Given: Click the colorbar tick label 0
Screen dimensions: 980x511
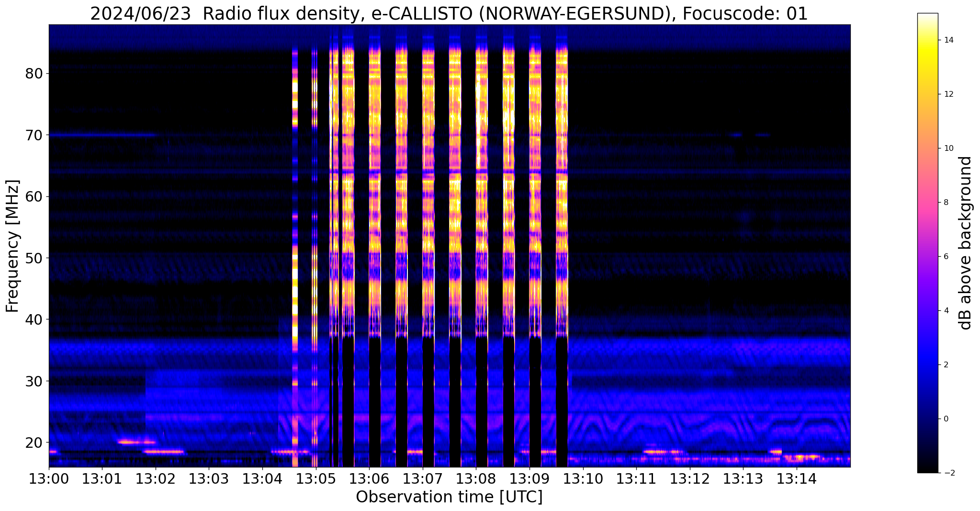Looking at the screenshot, I should [946, 419].
